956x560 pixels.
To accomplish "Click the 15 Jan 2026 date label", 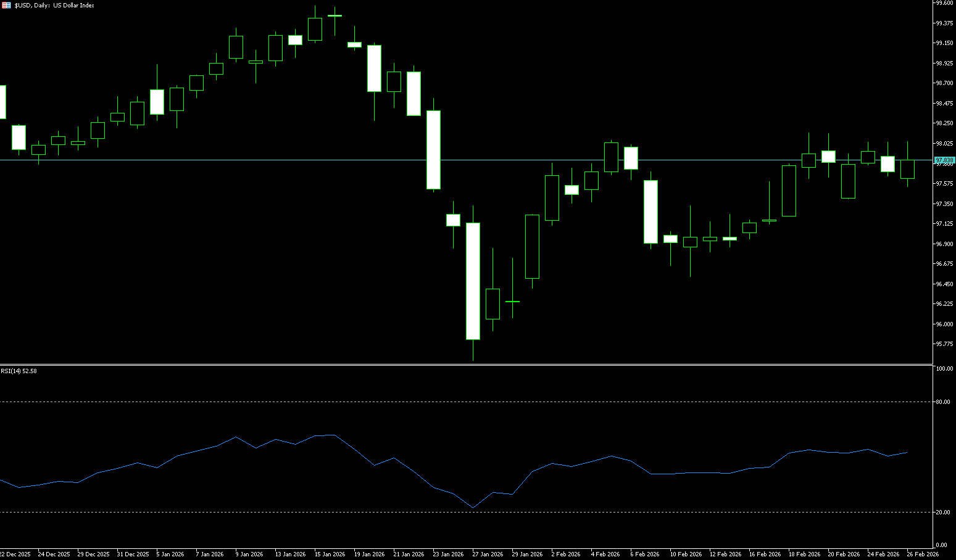I will [x=330, y=554].
